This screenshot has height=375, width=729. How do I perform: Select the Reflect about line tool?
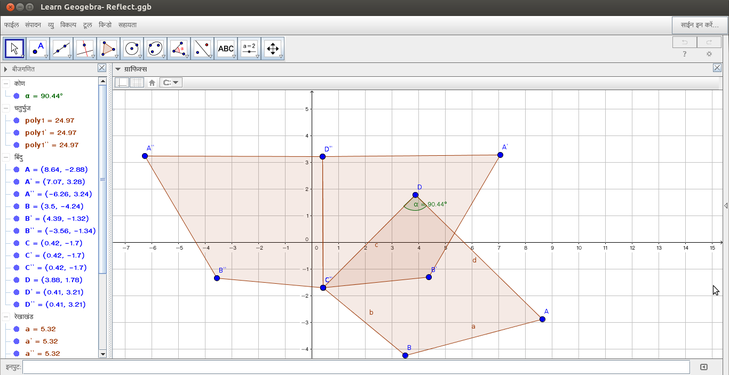202,48
